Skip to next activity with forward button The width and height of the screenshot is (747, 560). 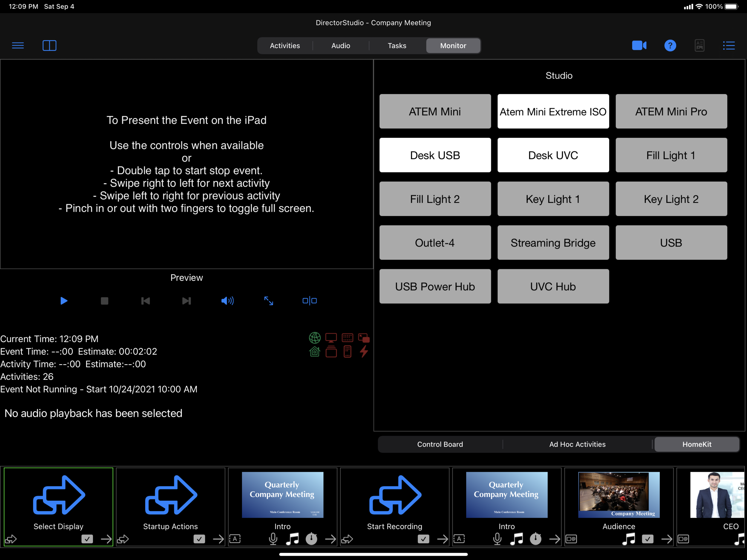point(186,301)
